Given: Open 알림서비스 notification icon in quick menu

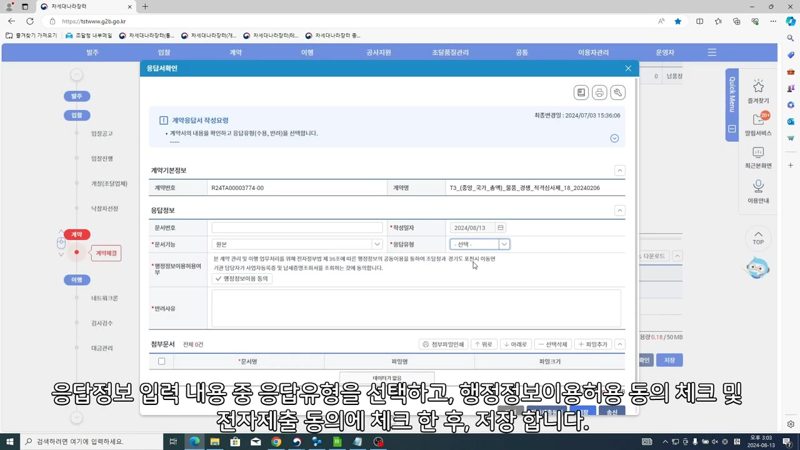Looking at the screenshot, I should [x=758, y=120].
